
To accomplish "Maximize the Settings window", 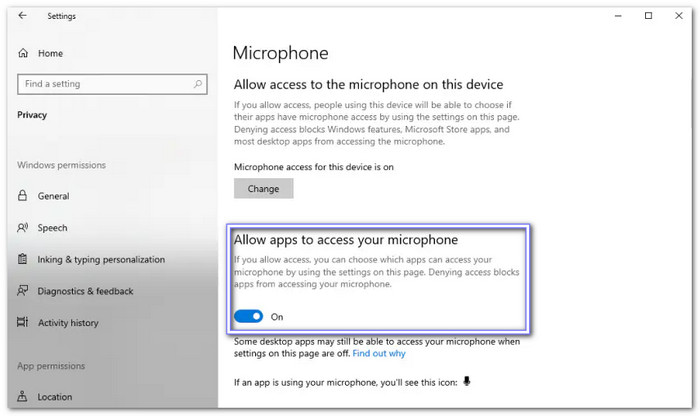I will coord(648,16).
